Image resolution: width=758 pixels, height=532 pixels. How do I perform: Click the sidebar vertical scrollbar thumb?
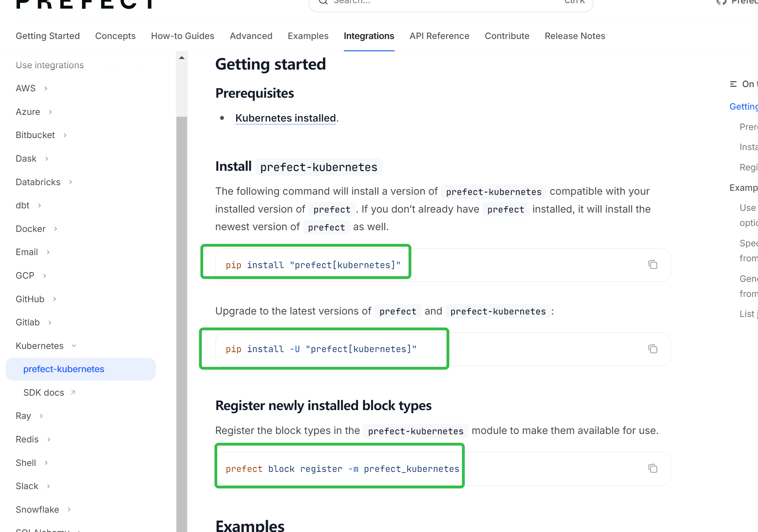182,316
